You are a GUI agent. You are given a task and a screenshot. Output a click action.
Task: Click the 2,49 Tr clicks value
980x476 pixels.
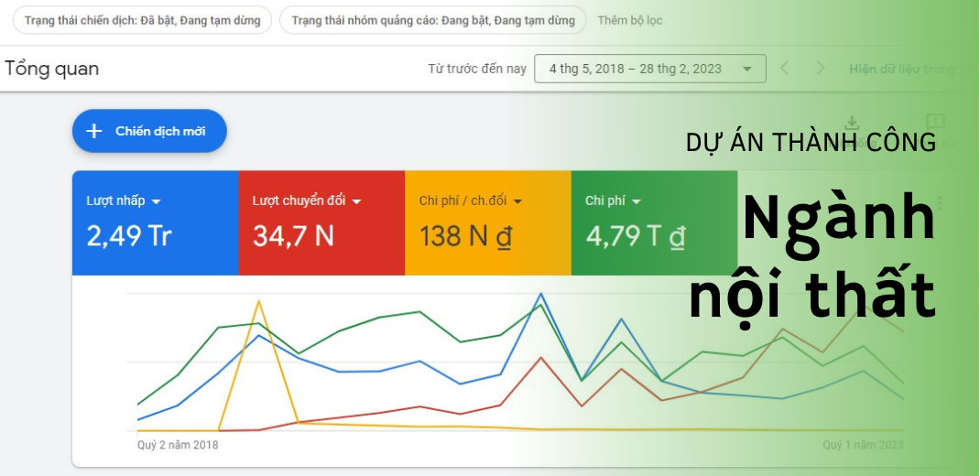(x=129, y=236)
